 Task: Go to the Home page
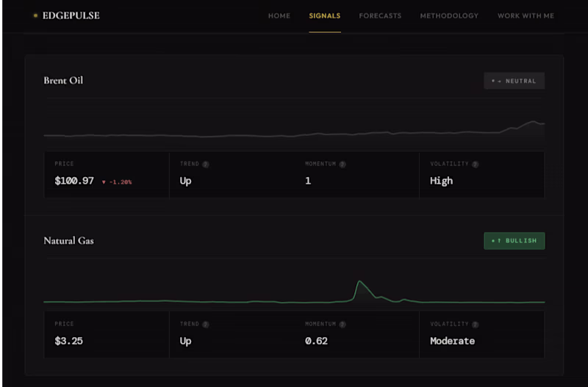point(279,15)
